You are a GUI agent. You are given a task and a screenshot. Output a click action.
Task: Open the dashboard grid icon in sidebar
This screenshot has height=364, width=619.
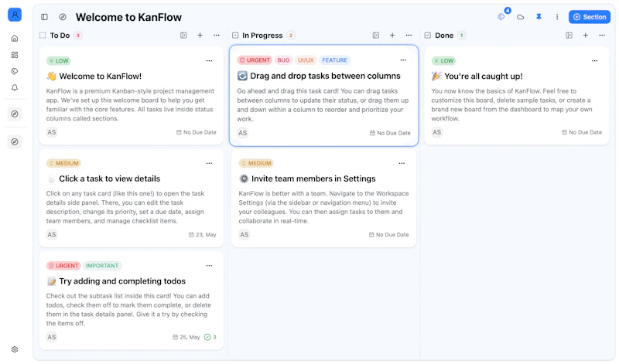click(x=15, y=55)
